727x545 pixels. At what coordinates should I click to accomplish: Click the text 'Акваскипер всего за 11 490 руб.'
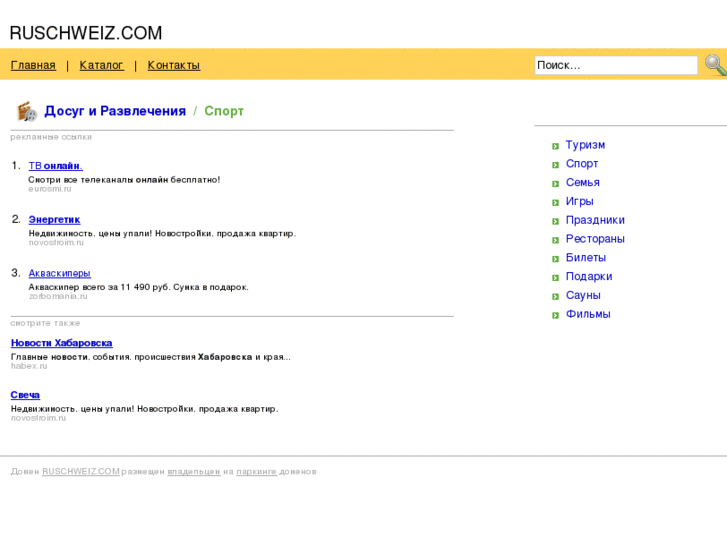99,287
